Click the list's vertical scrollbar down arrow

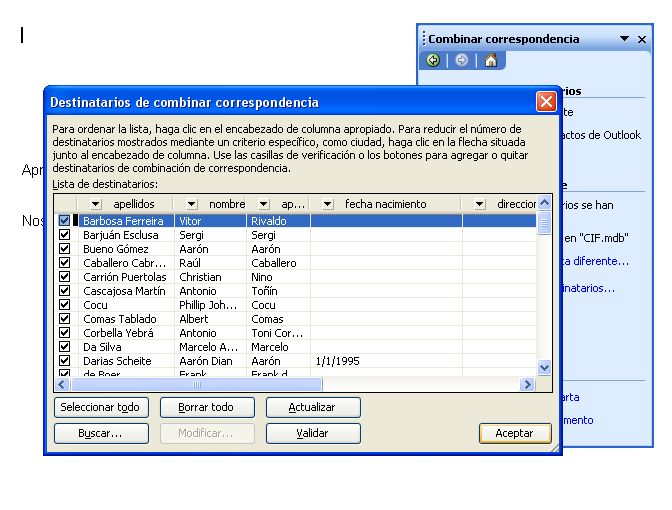point(544,368)
